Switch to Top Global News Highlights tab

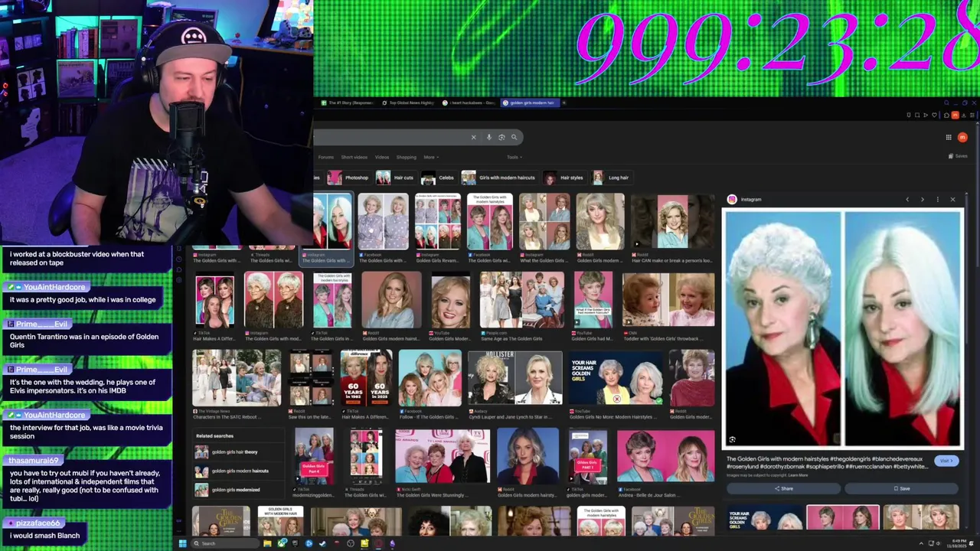[407, 103]
